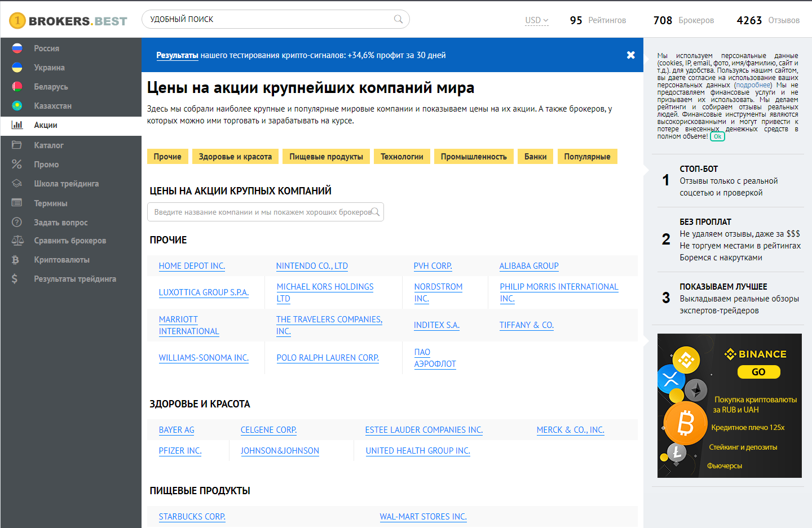Image resolution: width=812 pixels, height=528 pixels.
Task: Click the Binance GO advertisement banner
Action: point(729,406)
